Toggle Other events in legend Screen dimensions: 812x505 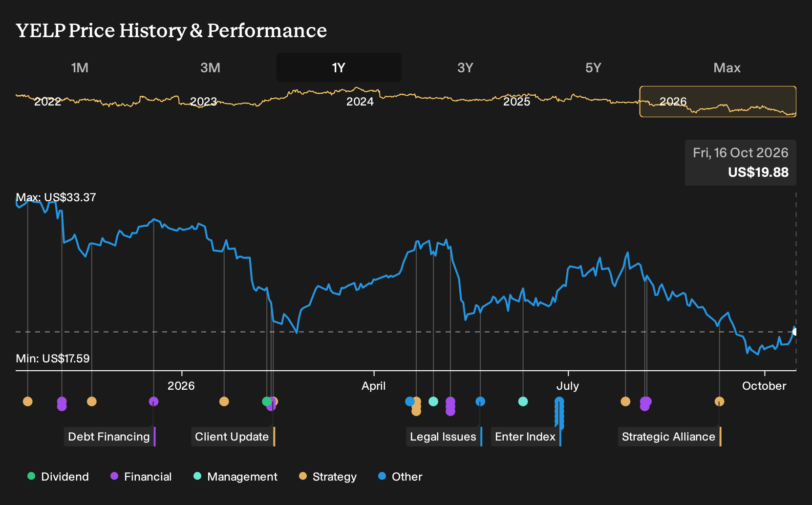point(400,477)
